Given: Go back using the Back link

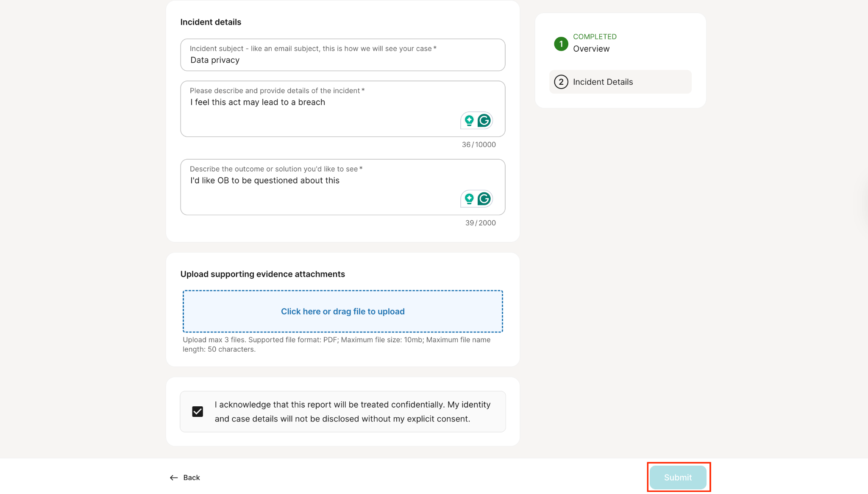Looking at the screenshot, I should coord(191,477).
